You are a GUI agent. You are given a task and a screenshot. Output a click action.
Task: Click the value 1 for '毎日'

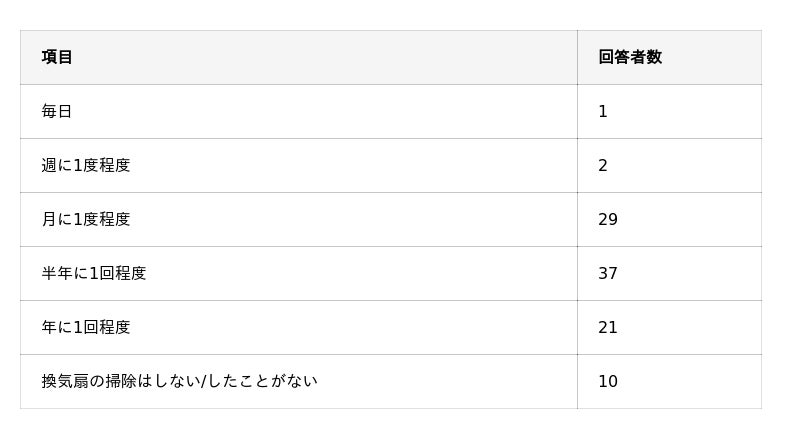[603, 111]
